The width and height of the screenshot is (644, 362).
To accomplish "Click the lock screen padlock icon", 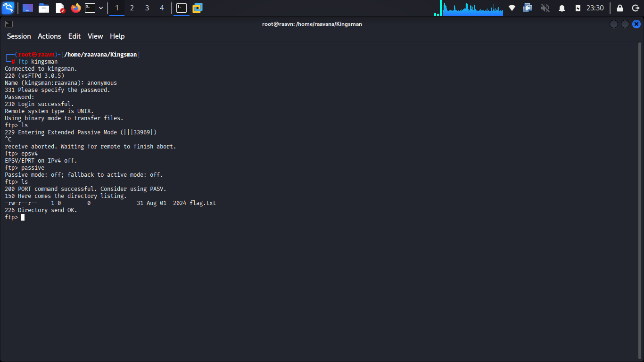I will click(620, 8).
